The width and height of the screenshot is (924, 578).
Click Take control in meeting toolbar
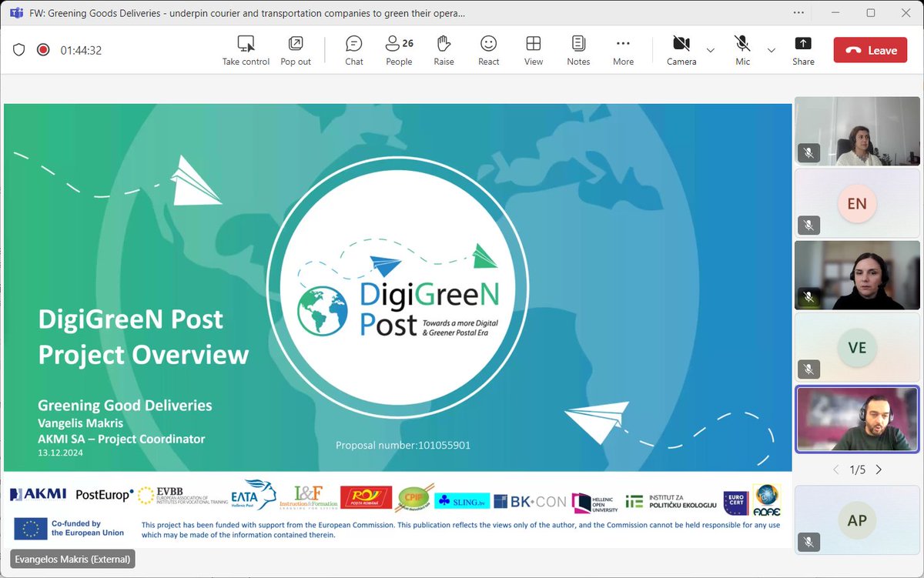point(246,51)
